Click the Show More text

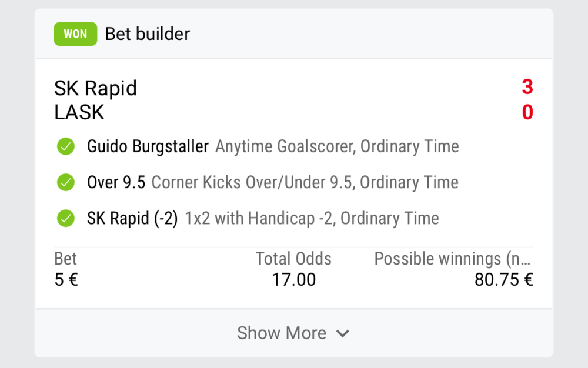coord(281,333)
